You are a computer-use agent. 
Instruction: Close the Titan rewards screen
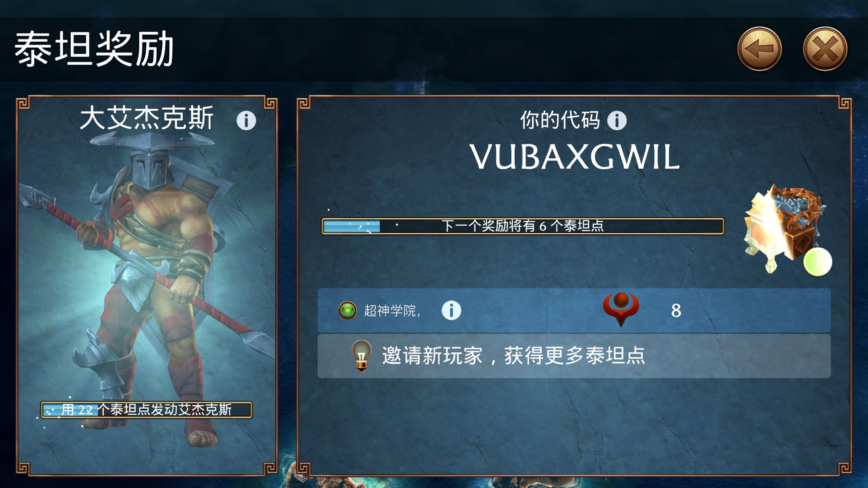825,49
